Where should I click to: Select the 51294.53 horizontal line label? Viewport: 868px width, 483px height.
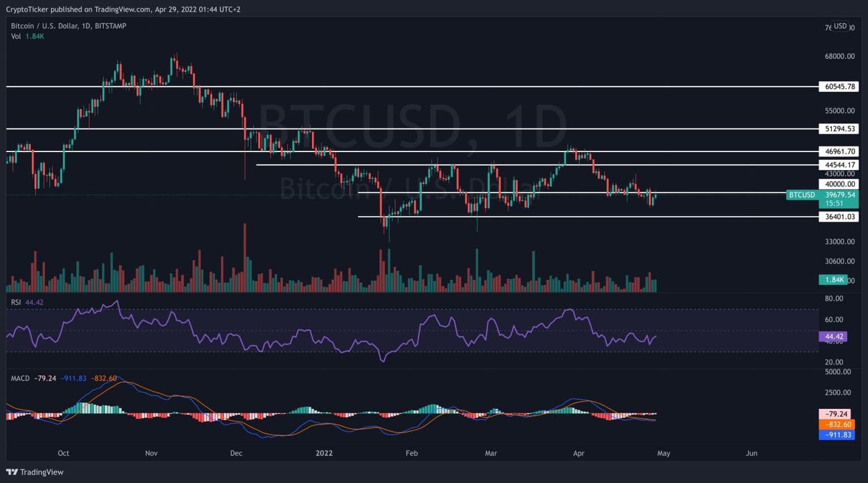pos(839,129)
